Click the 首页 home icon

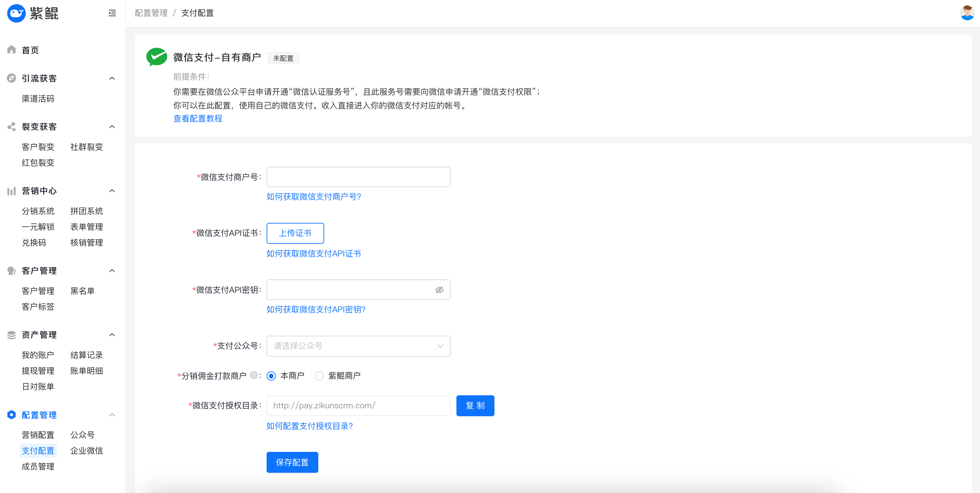click(x=11, y=49)
